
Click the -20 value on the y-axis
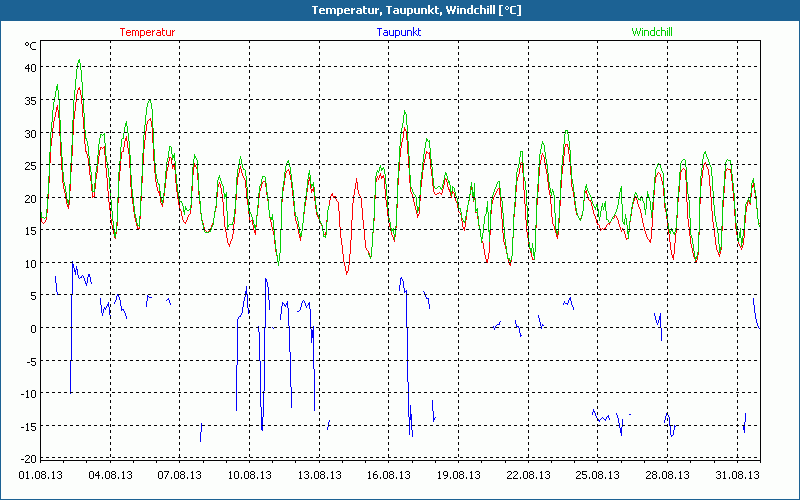coord(28,459)
